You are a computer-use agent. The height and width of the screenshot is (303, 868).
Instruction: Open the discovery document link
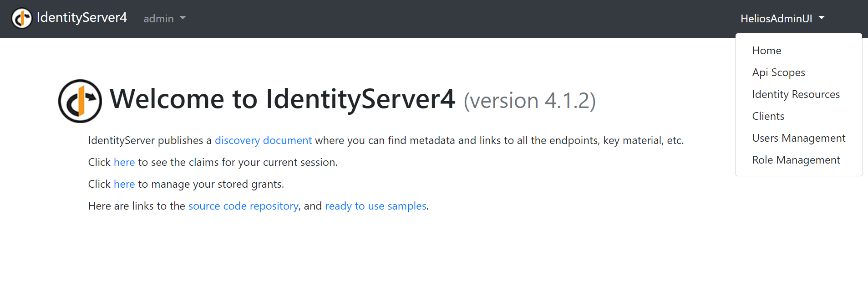263,140
